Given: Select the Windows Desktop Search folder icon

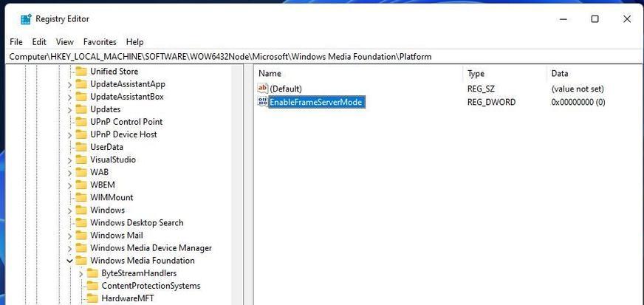Looking at the screenshot, I should (x=81, y=223).
